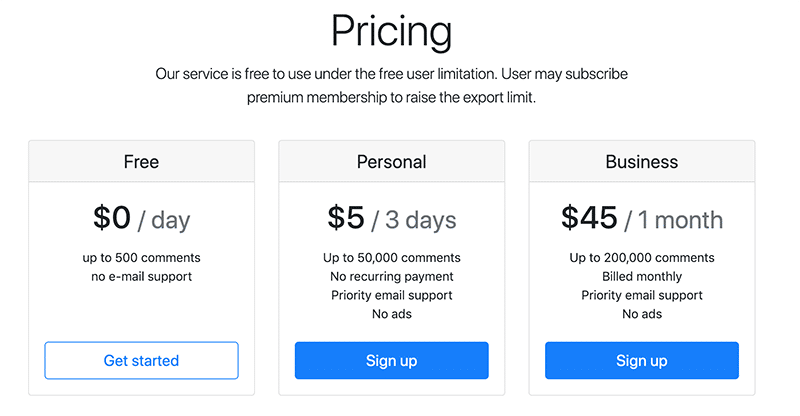Click Personal plan 'No ads' text
The image size is (800, 416).
click(391, 314)
